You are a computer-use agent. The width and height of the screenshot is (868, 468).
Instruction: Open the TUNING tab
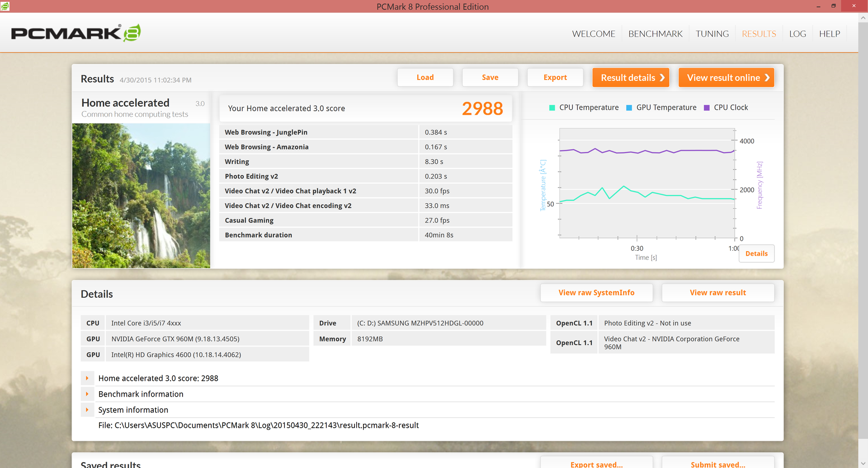[712, 34]
